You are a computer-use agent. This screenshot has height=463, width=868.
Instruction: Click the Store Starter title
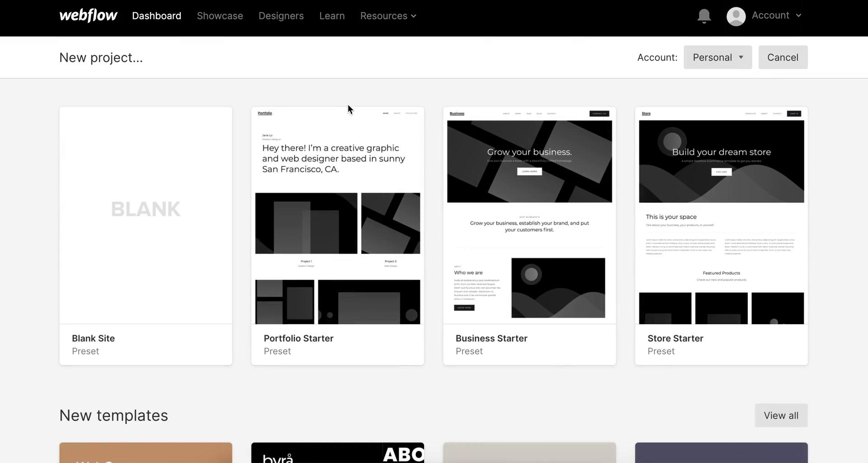click(675, 338)
